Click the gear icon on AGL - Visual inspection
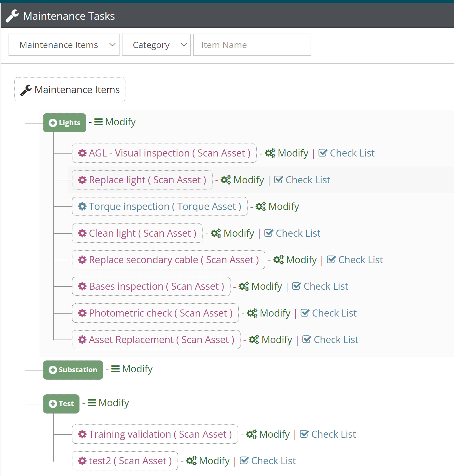Screen dimensions: 454x476 click(x=82, y=153)
